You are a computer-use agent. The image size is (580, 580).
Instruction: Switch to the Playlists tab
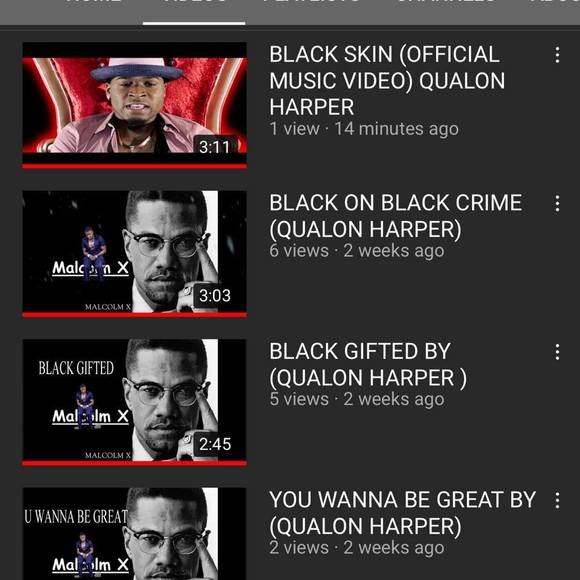311,3
